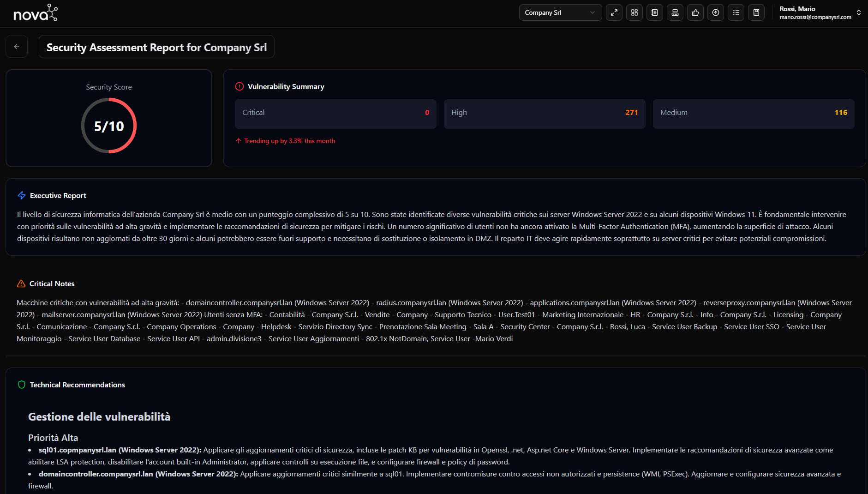Click the server devices icon

tap(675, 13)
